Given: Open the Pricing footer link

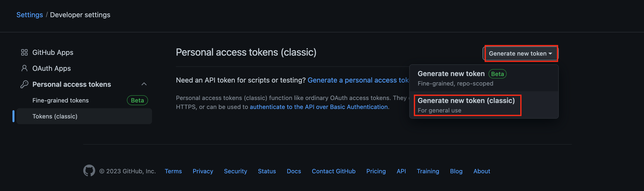Looking at the screenshot, I should tap(376, 171).
